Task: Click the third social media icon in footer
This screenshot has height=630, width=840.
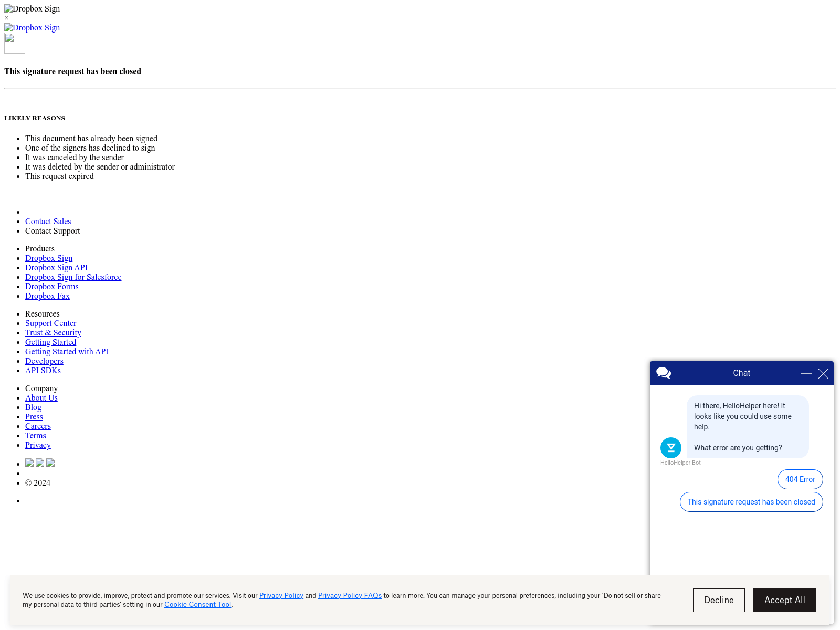Action: pos(50,463)
